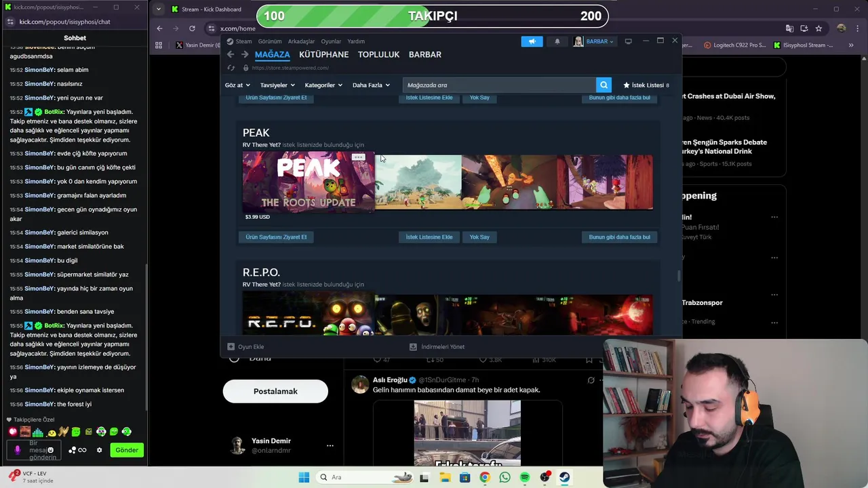Open the Görünüm menu
The width and height of the screenshot is (868, 488).
270,41
